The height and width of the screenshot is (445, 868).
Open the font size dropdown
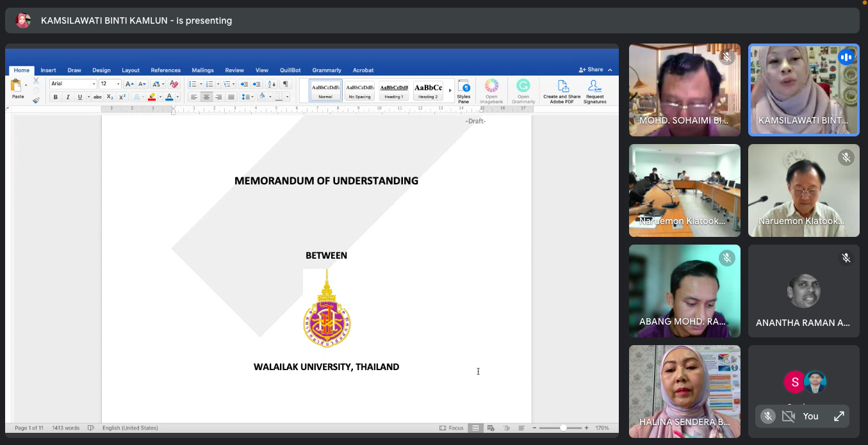[118, 84]
